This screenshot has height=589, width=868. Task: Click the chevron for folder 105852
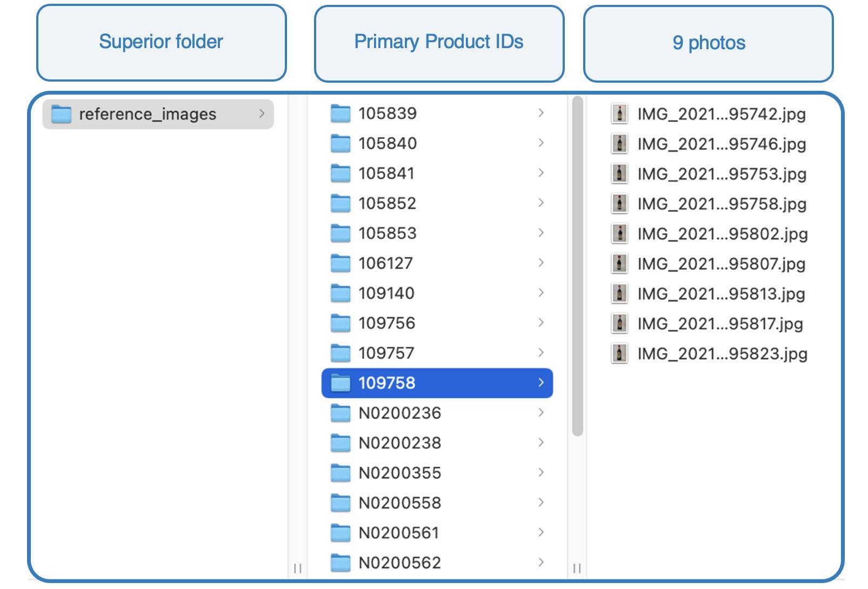coord(541,203)
